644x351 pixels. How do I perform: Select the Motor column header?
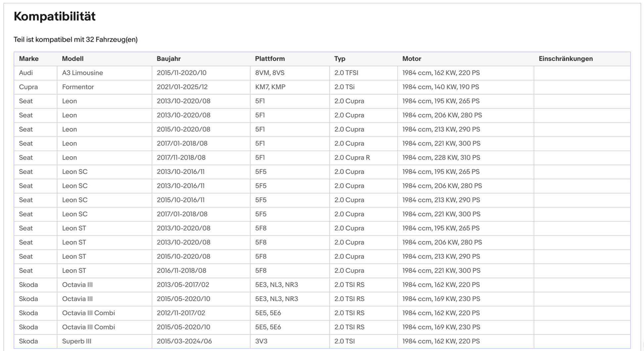[x=411, y=59]
